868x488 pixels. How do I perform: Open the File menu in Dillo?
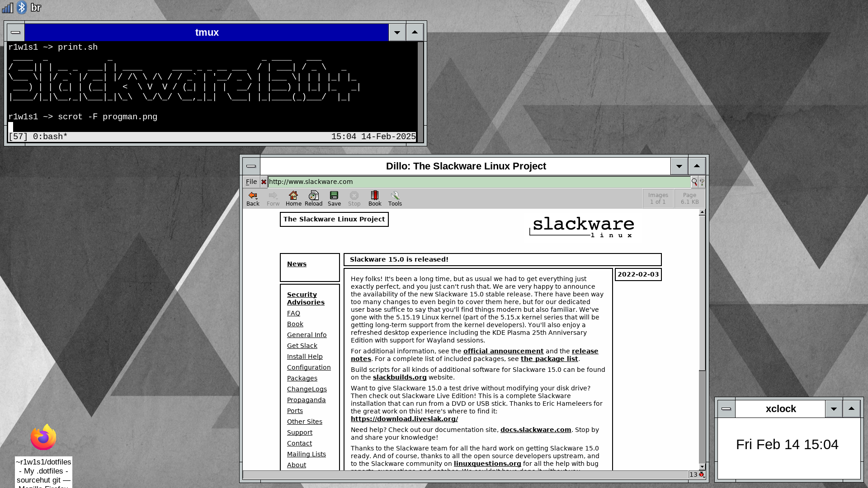coord(251,182)
